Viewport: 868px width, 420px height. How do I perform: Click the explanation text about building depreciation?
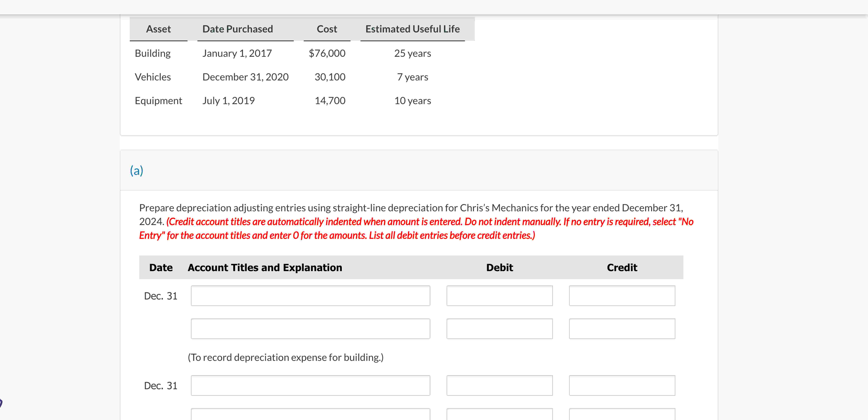(286, 357)
